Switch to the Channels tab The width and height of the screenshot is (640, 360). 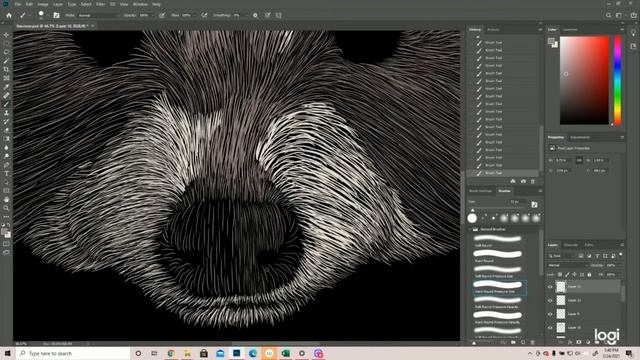[571, 245]
